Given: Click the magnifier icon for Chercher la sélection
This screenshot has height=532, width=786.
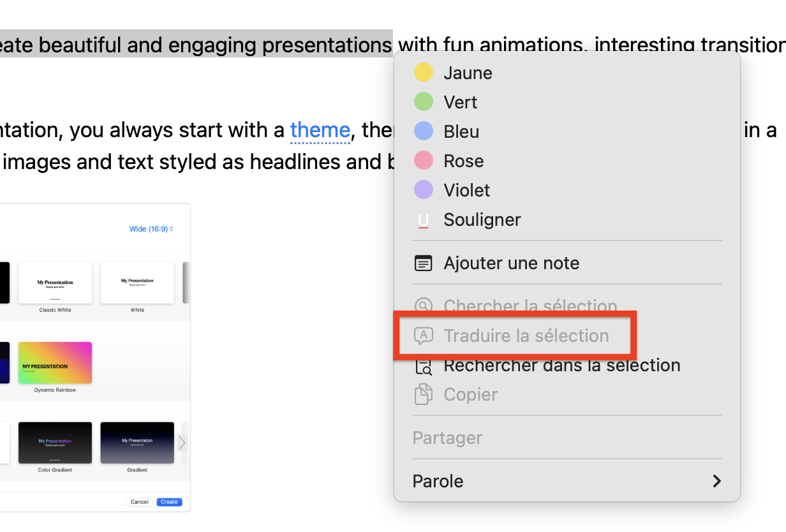Looking at the screenshot, I should [x=424, y=306].
